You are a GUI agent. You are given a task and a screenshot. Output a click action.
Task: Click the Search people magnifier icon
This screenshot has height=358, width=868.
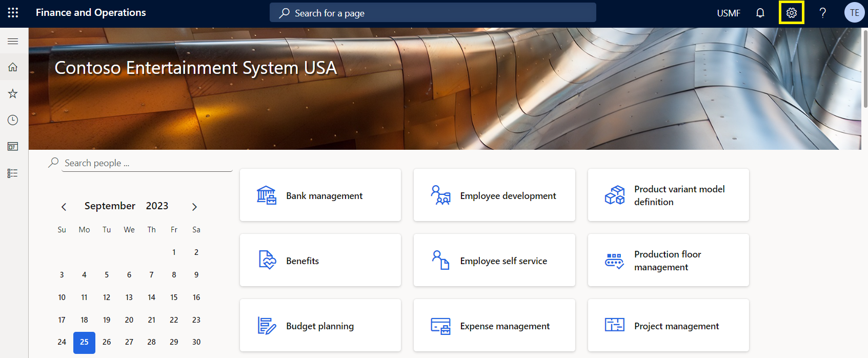(53, 163)
